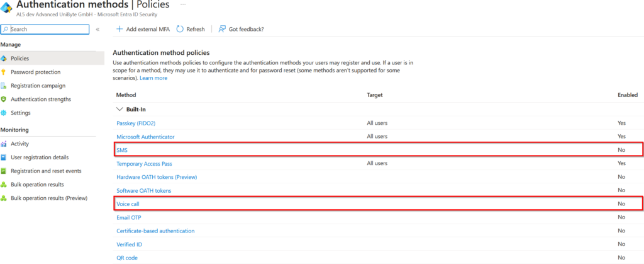This screenshot has width=644, height=264.
Task: Open User registration details
Action: [40, 157]
